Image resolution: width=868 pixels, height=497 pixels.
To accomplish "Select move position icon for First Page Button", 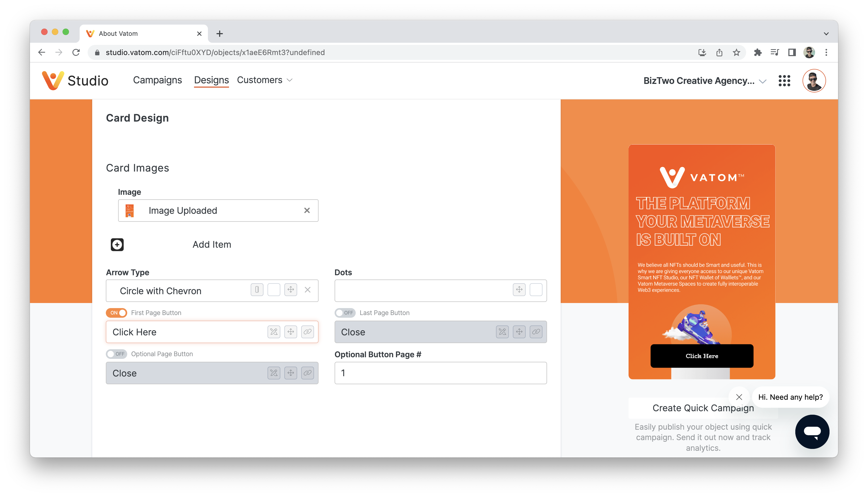I will (x=290, y=332).
